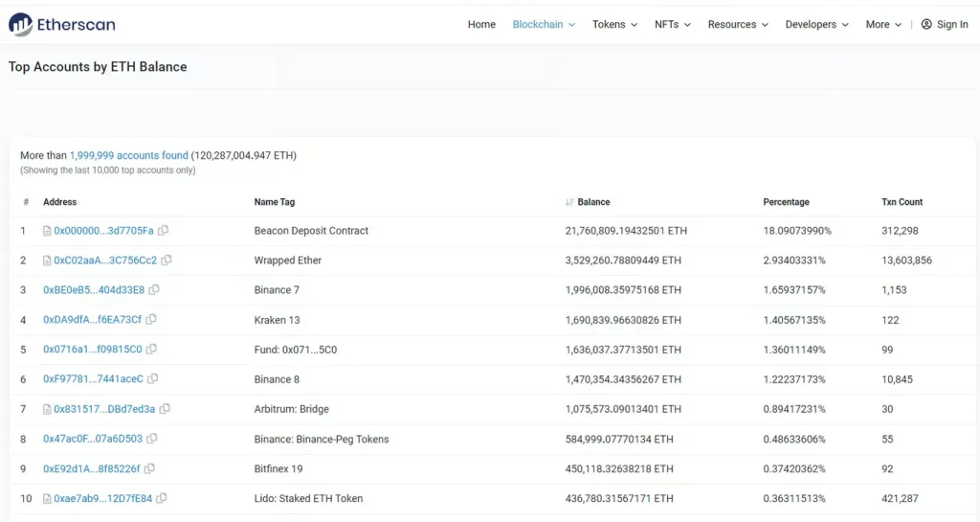Select the Binance 7 name tag
The height and width of the screenshot is (522, 980).
[x=277, y=290]
